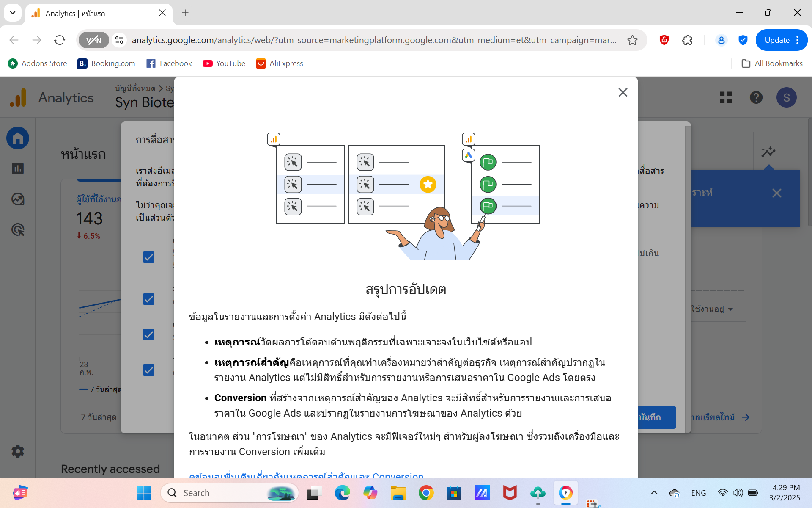
Task: Open the Booking.com bookmark
Action: (106, 63)
